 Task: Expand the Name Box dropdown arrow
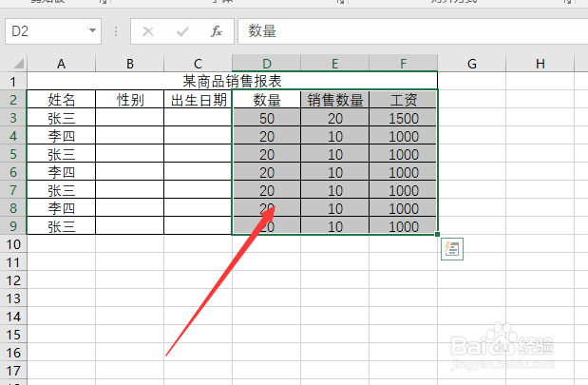click(x=92, y=30)
